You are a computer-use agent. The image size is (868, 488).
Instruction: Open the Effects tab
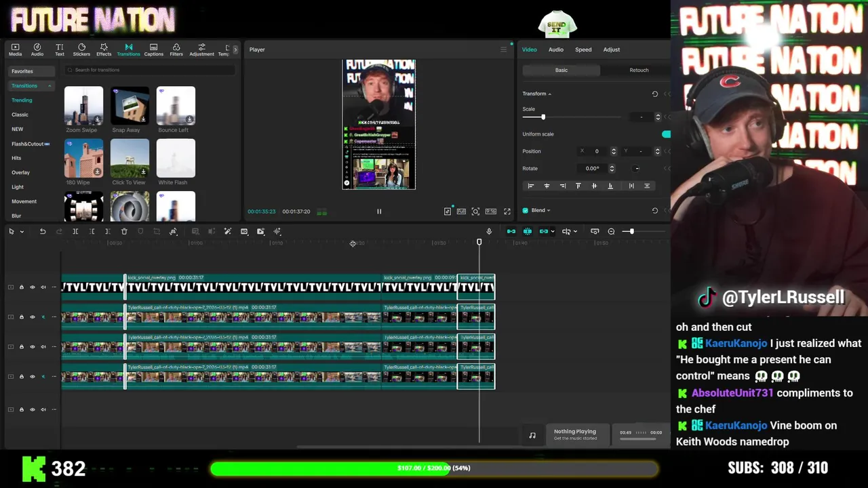(104, 49)
